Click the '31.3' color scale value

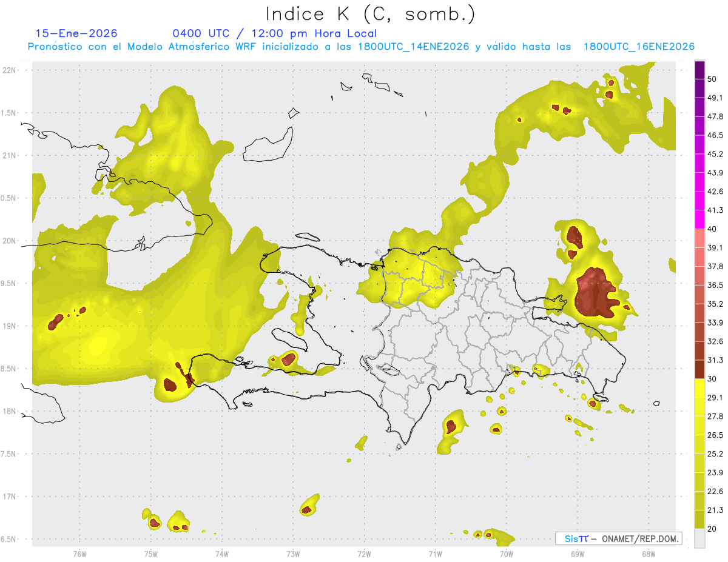715,360
